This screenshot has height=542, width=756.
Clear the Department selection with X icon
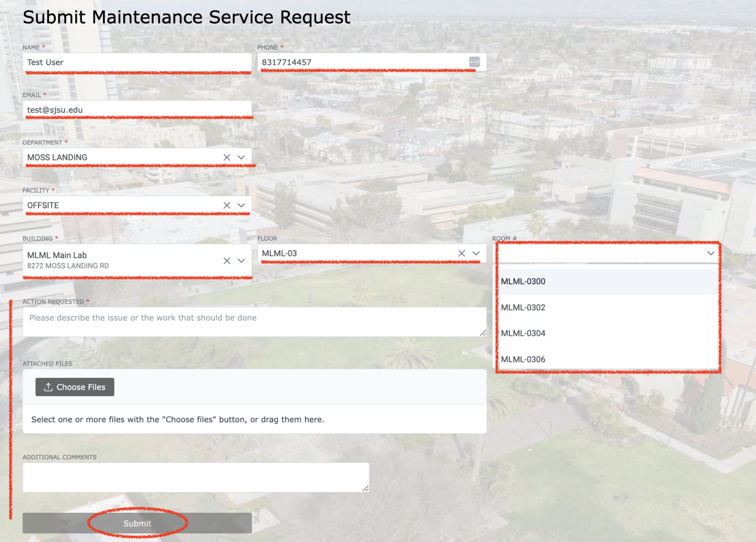[x=227, y=157]
